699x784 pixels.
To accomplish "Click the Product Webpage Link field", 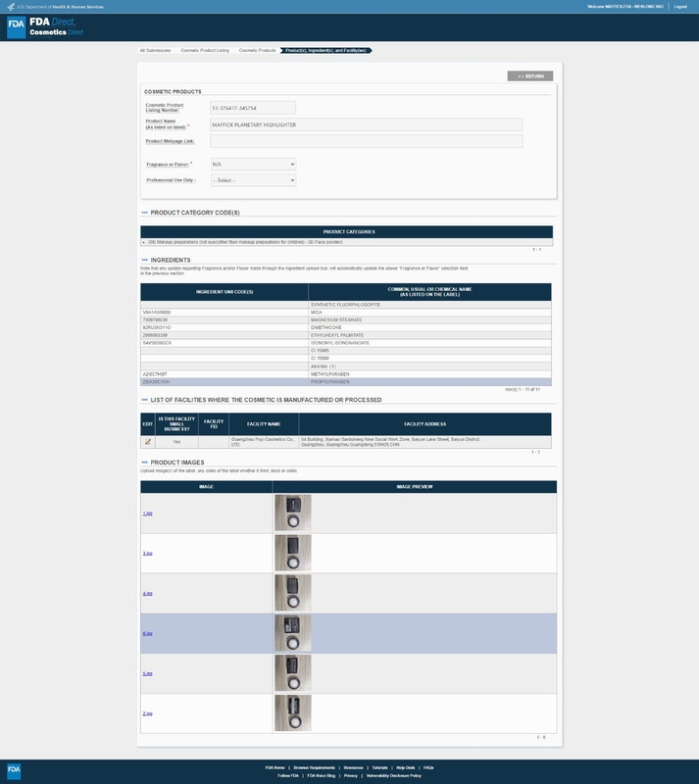I will (366, 141).
